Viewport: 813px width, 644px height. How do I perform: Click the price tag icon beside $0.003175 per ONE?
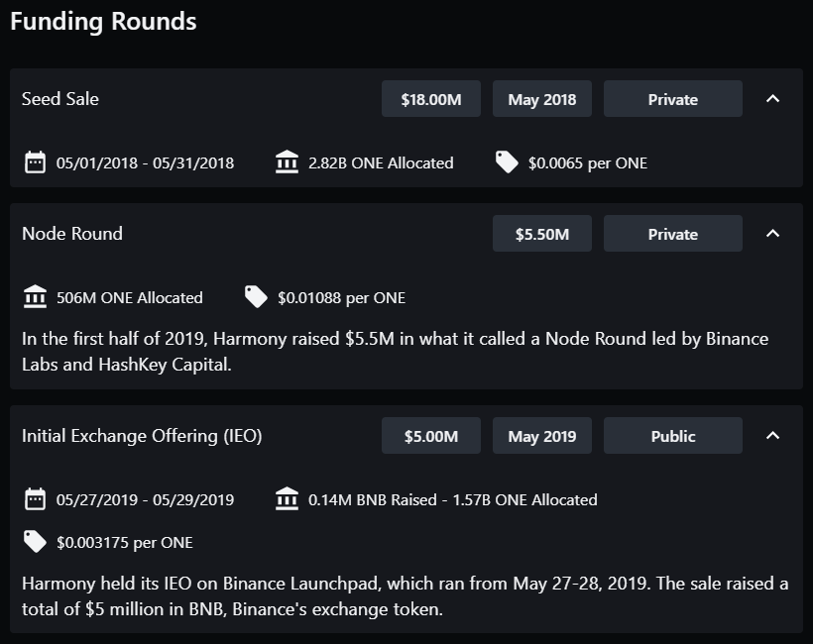(36, 542)
